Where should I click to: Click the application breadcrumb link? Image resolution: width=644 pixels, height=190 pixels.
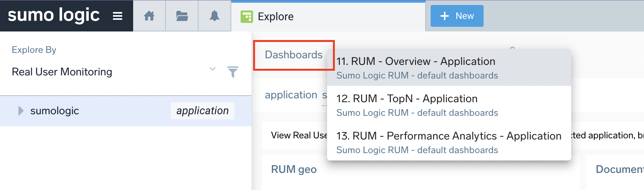point(291,95)
